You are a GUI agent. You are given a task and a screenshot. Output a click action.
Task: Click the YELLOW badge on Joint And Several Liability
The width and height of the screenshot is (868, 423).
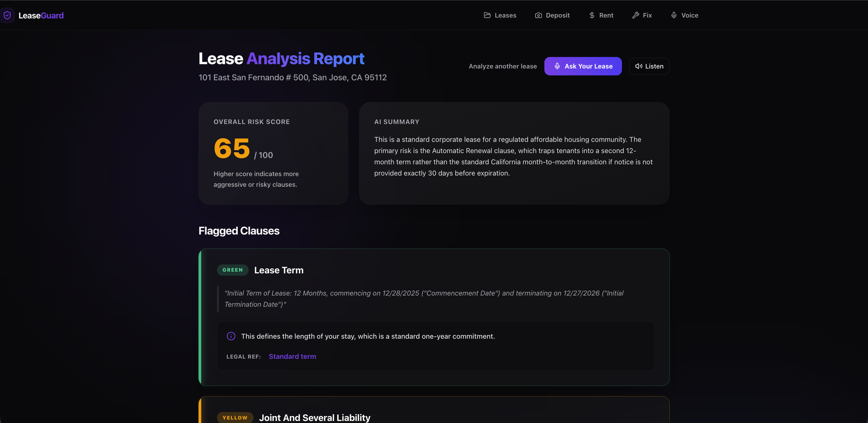(235, 417)
